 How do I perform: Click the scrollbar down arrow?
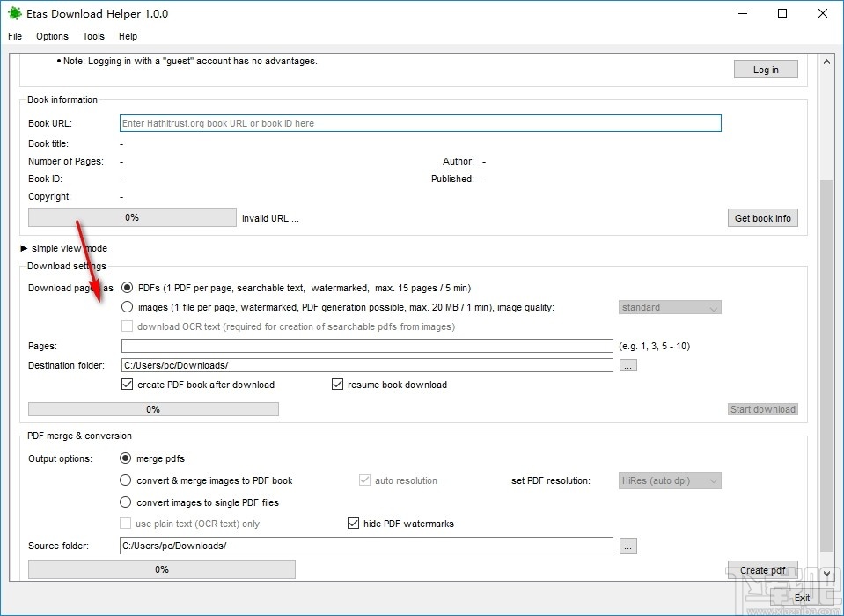coord(826,573)
